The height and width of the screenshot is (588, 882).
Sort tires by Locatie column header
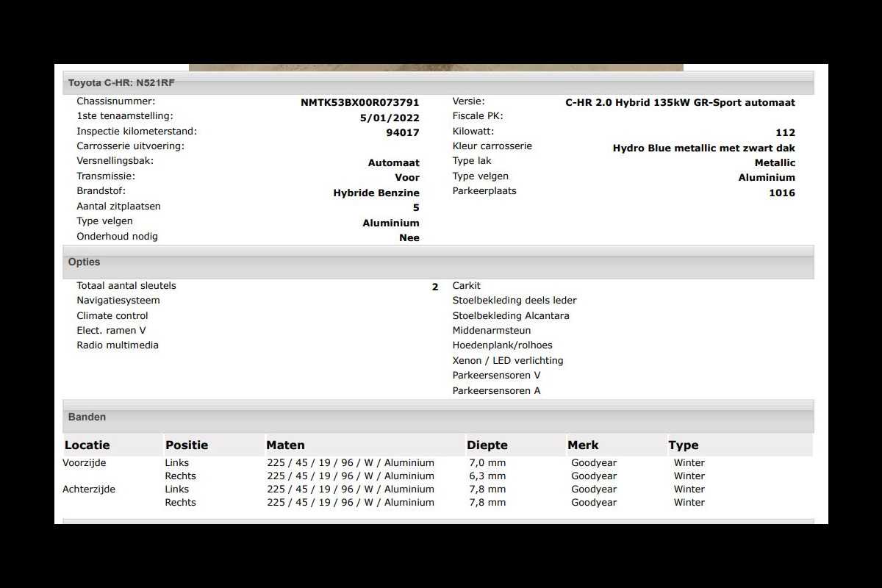coord(87,445)
